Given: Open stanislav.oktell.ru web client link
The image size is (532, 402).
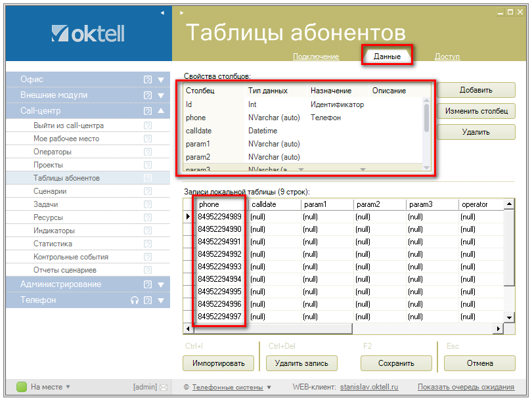Looking at the screenshot, I should click(x=369, y=388).
